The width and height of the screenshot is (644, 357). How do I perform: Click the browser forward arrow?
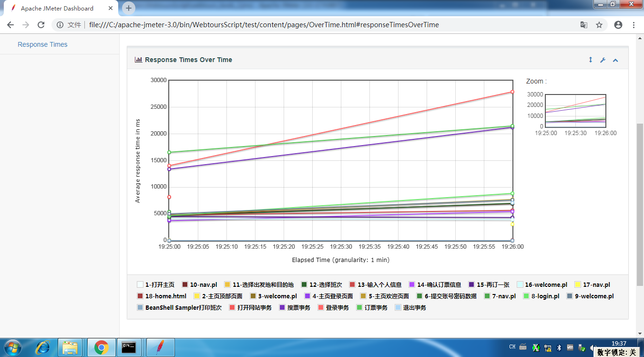(x=26, y=25)
